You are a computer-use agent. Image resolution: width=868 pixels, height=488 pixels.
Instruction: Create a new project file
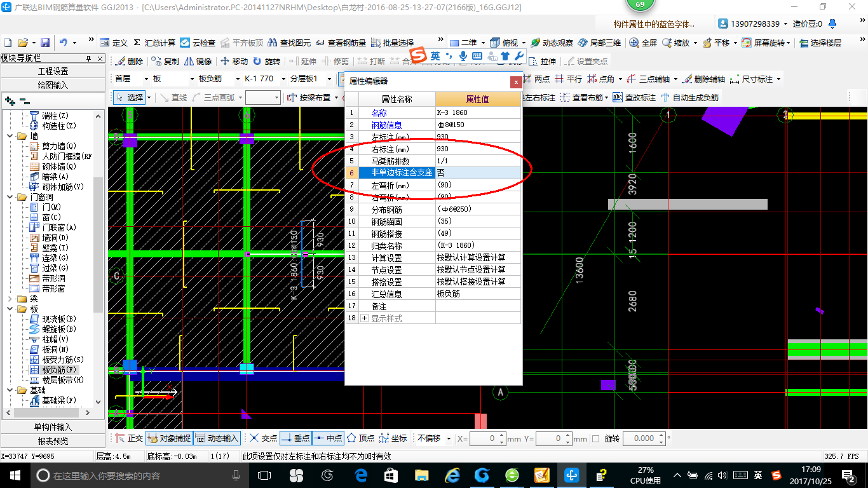tap(8, 43)
